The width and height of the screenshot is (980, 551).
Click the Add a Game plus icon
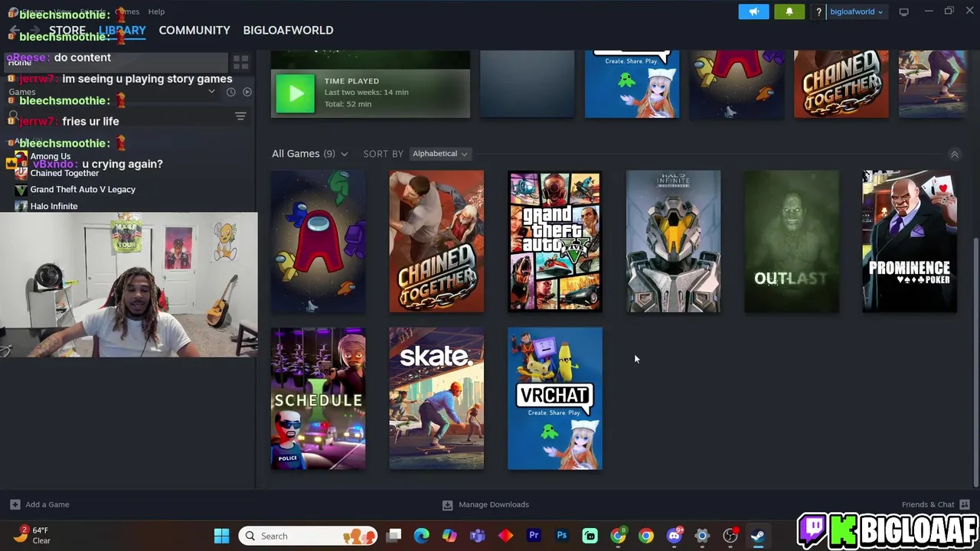click(x=15, y=504)
